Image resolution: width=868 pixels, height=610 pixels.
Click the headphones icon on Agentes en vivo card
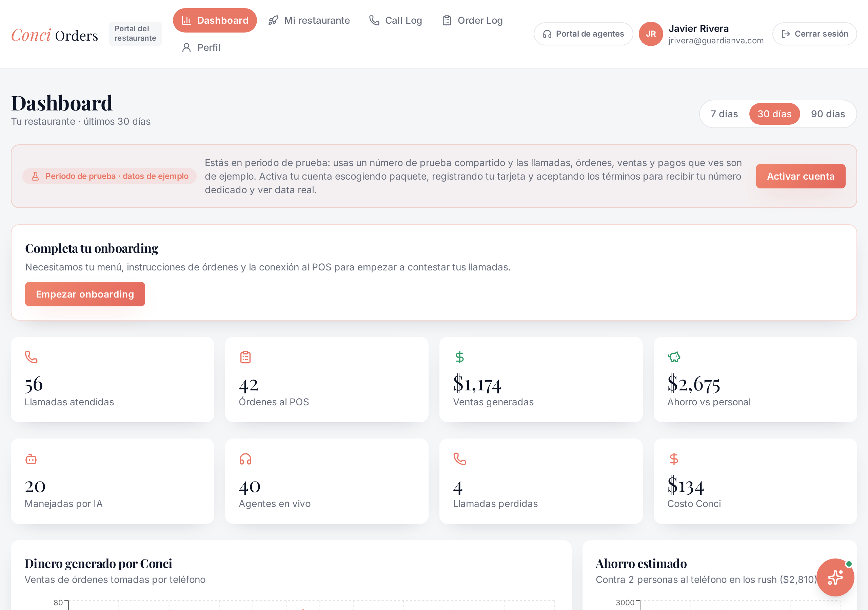click(245, 459)
